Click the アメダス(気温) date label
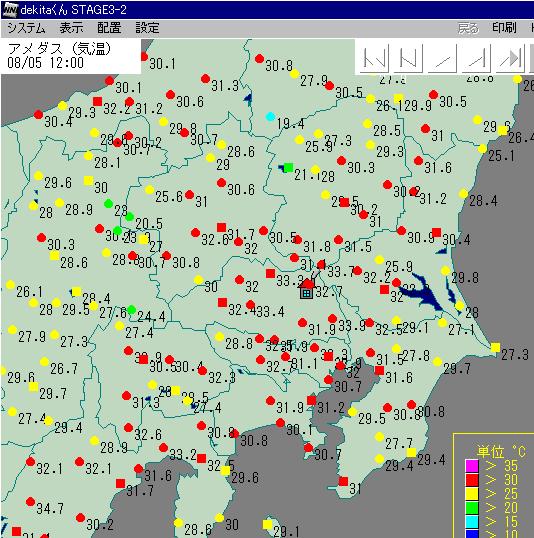534x538 pixels. 59,56
